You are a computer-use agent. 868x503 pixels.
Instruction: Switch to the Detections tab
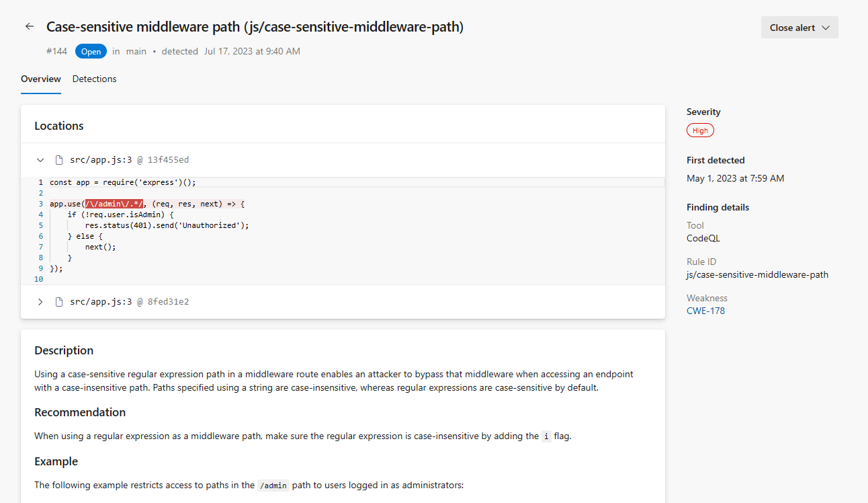(x=94, y=79)
